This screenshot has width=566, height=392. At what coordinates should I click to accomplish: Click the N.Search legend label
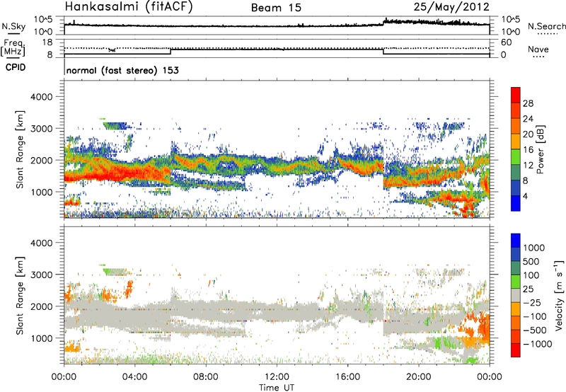[547, 26]
